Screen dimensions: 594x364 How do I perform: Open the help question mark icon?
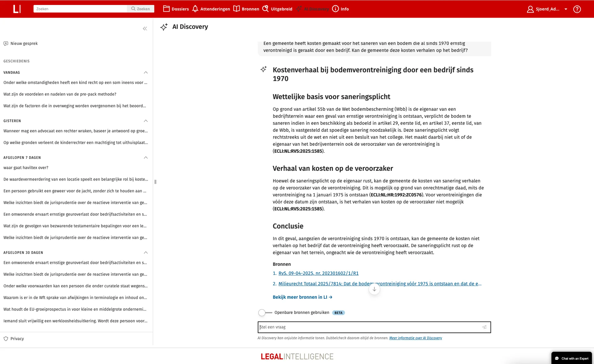coord(577,9)
